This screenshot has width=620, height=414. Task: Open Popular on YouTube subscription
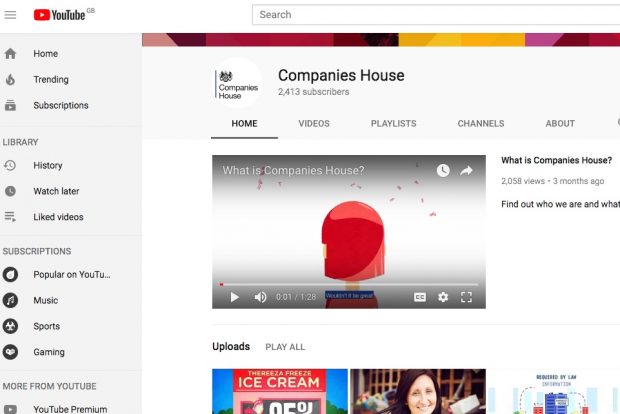70,274
